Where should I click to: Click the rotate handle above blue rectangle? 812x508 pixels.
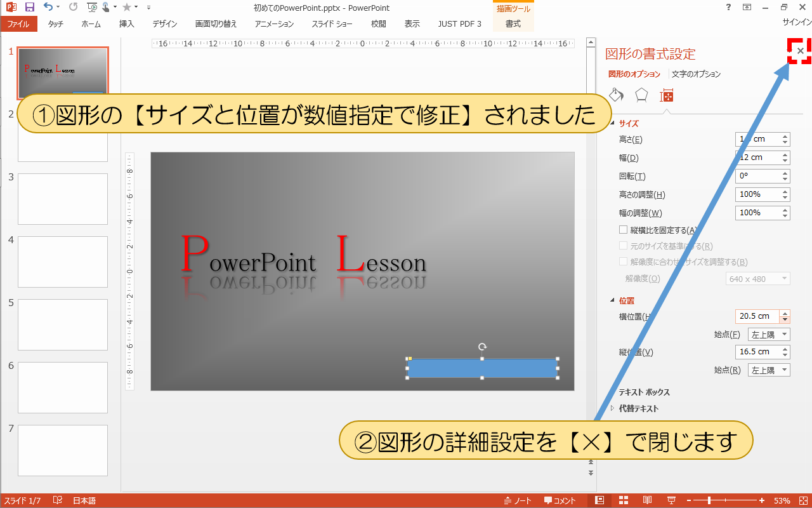(x=482, y=347)
